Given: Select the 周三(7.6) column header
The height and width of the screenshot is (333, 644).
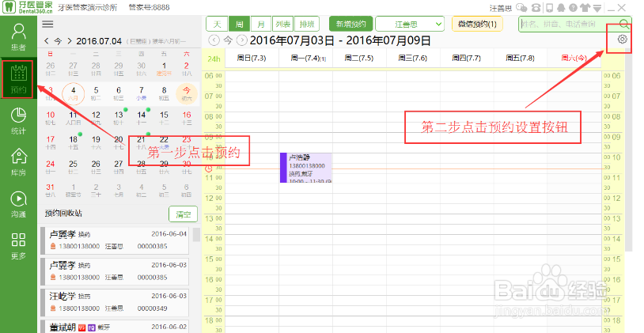Looking at the screenshot, I should point(413,58).
